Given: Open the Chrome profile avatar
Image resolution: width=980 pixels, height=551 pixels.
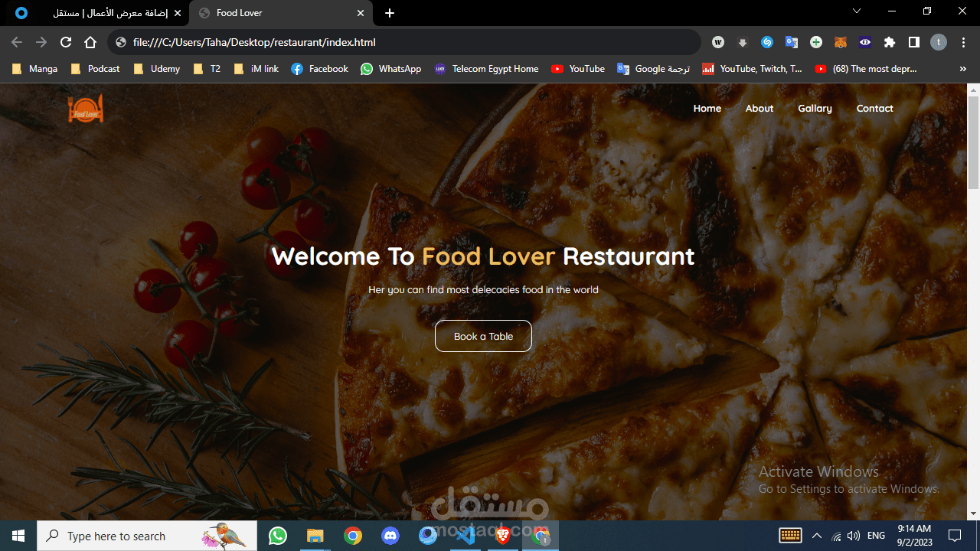Looking at the screenshot, I should click(x=939, y=42).
